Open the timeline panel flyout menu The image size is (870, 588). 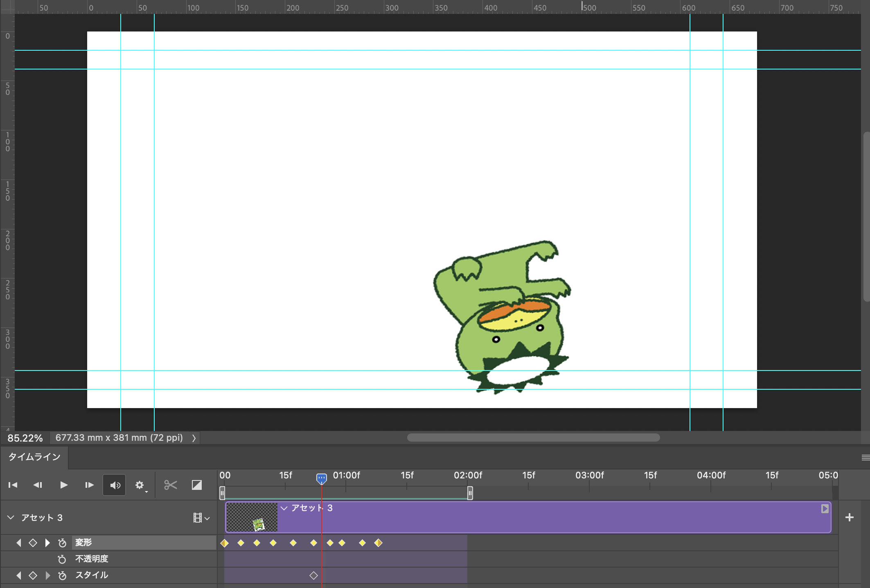(x=865, y=458)
